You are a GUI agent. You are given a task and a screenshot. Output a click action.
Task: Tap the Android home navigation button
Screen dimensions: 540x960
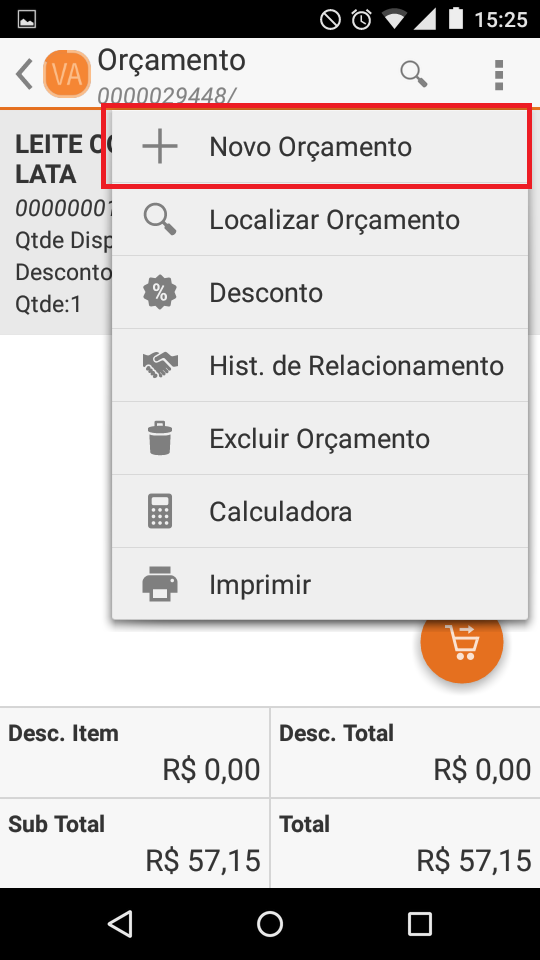[x=270, y=924]
